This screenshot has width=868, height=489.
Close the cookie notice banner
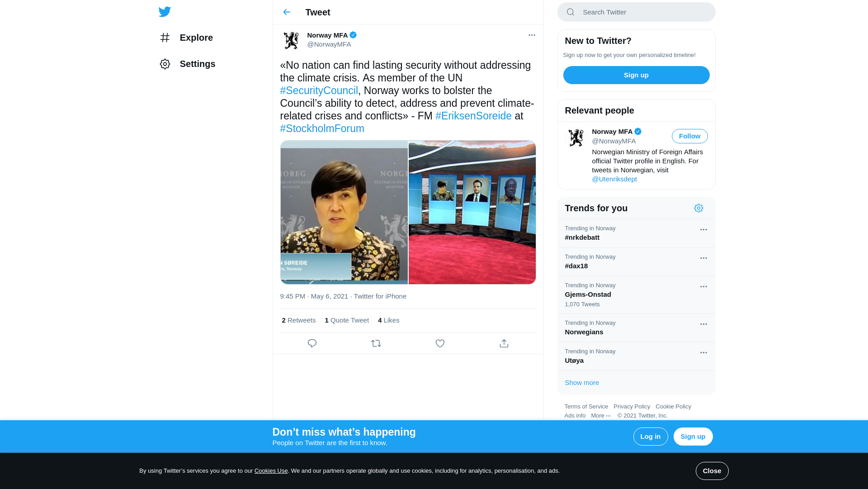click(712, 471)
